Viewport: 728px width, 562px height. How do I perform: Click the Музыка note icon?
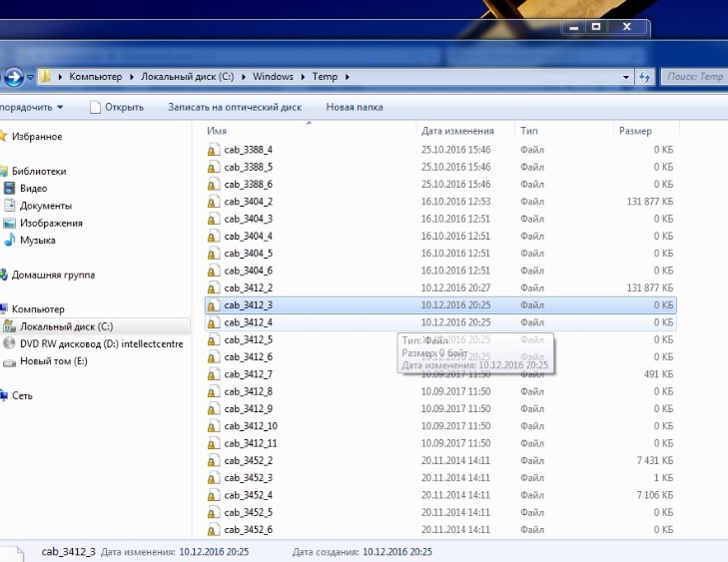(9, 240)
